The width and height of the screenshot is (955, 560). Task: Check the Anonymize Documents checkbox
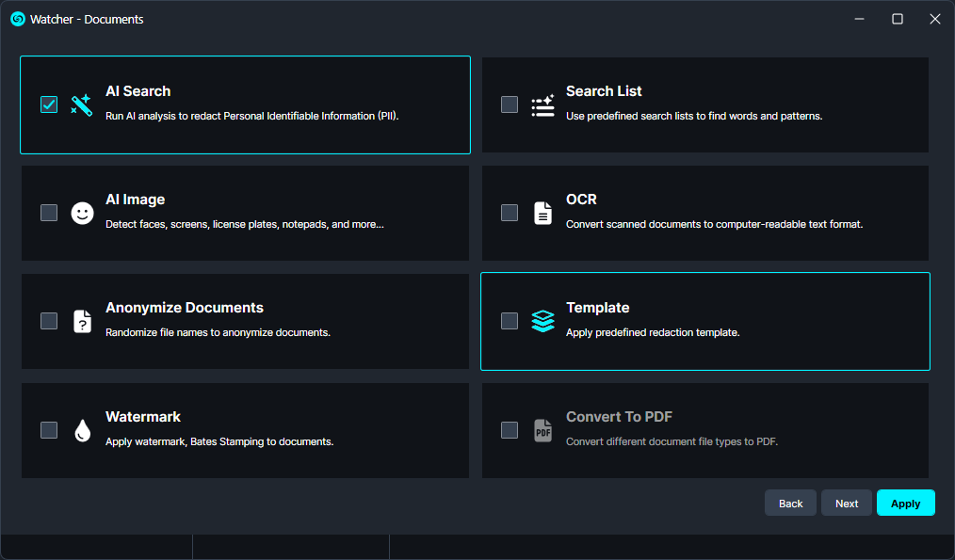pos(49,321)
